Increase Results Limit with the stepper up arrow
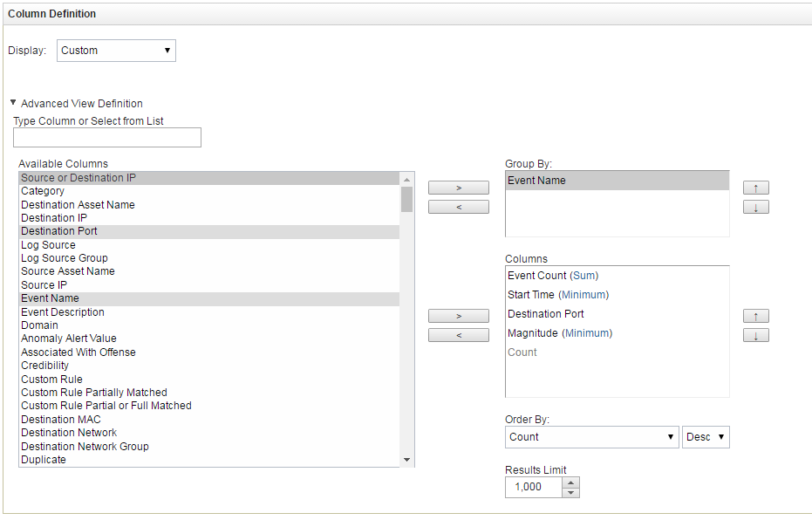Screen dimensions: 812x520 (571, 482)
